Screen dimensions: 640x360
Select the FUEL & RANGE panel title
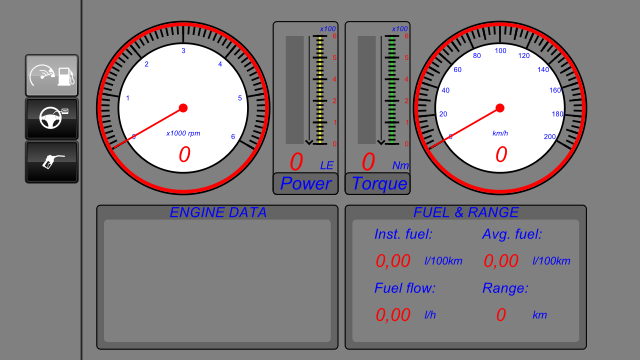click(466, 212)
